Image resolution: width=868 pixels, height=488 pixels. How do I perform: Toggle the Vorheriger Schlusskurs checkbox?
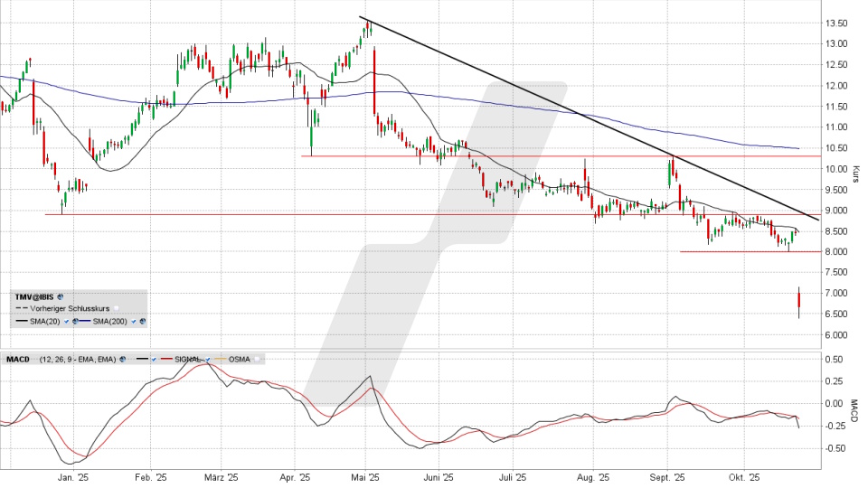coord(116,308)
